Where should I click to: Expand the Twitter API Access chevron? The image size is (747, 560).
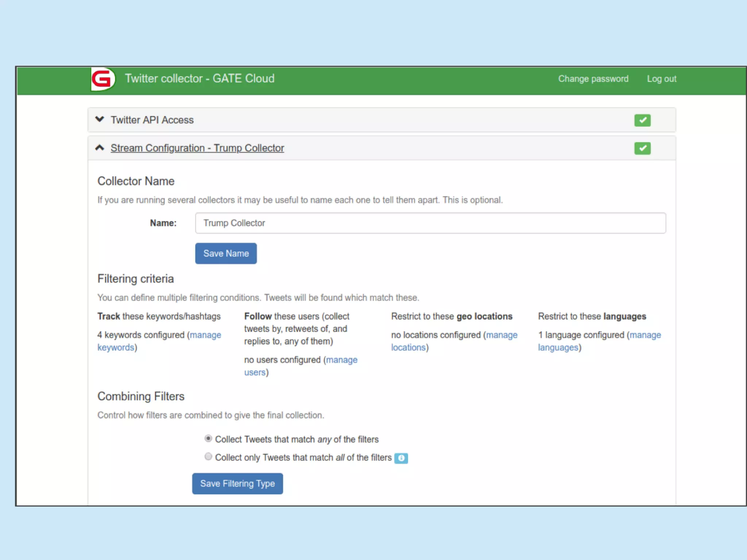100,120
